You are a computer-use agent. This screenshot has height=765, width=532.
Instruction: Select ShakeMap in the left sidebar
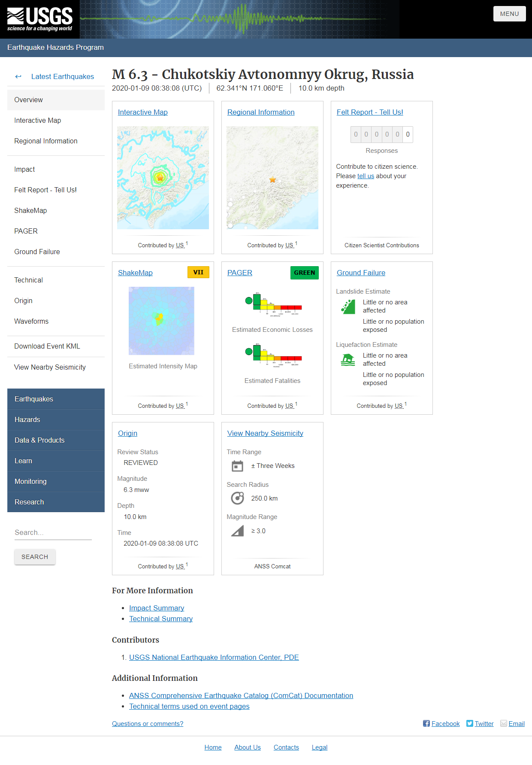[x=30, y=210]
